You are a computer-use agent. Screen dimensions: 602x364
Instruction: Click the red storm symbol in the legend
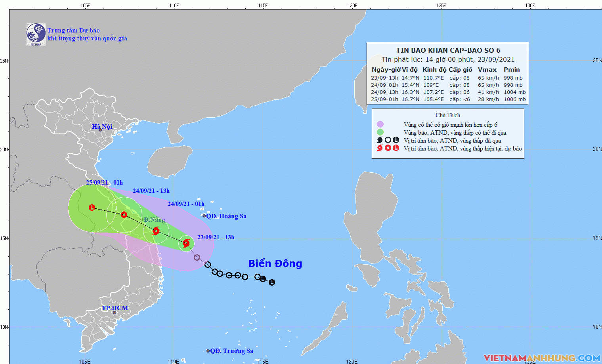[380, 148]
